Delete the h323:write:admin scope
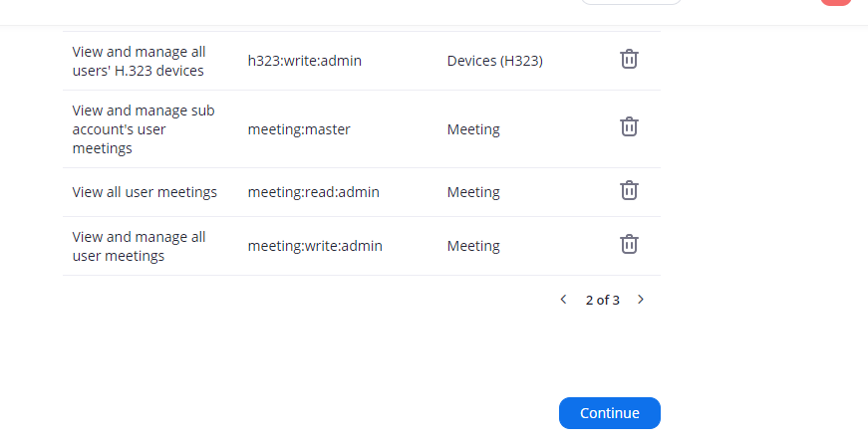The height and width of the screenshot is (445, 868). (629, 60)
